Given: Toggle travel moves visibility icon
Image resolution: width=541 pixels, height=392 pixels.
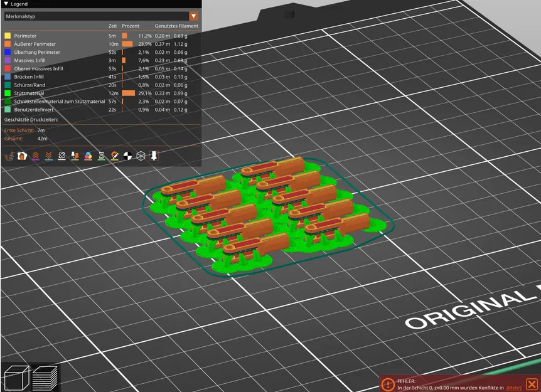Looking at the screenshot, I should click(x=9, y=156).
